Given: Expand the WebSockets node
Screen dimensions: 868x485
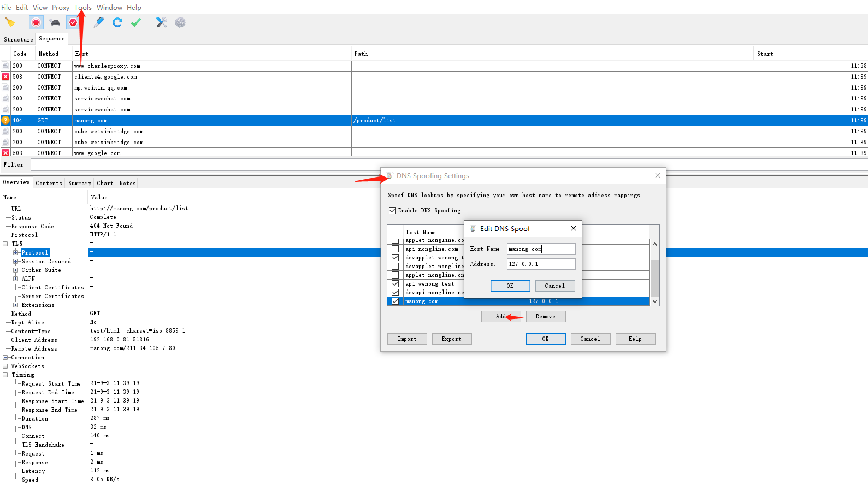Looking at the screenshot, I should (x=5, y=366).
